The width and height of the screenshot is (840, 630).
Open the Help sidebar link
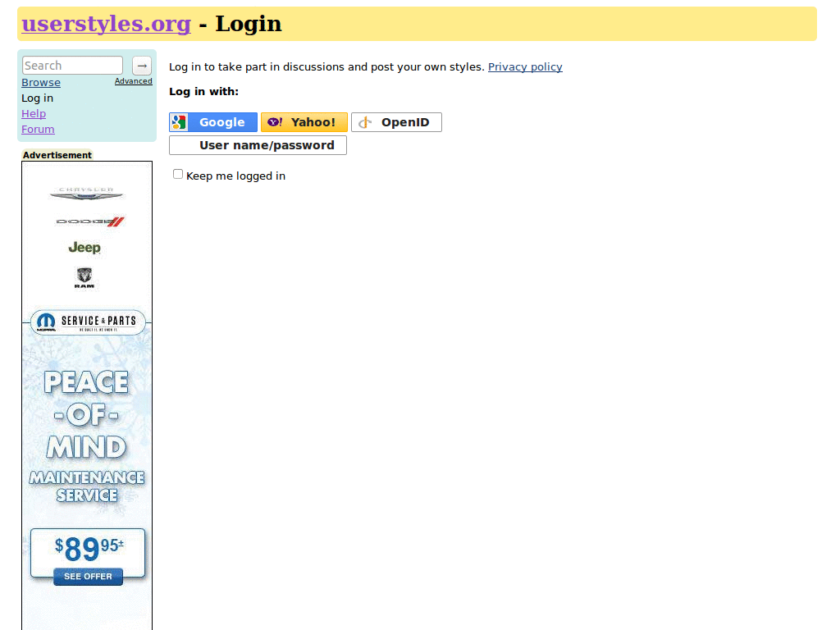click(34, 113)
